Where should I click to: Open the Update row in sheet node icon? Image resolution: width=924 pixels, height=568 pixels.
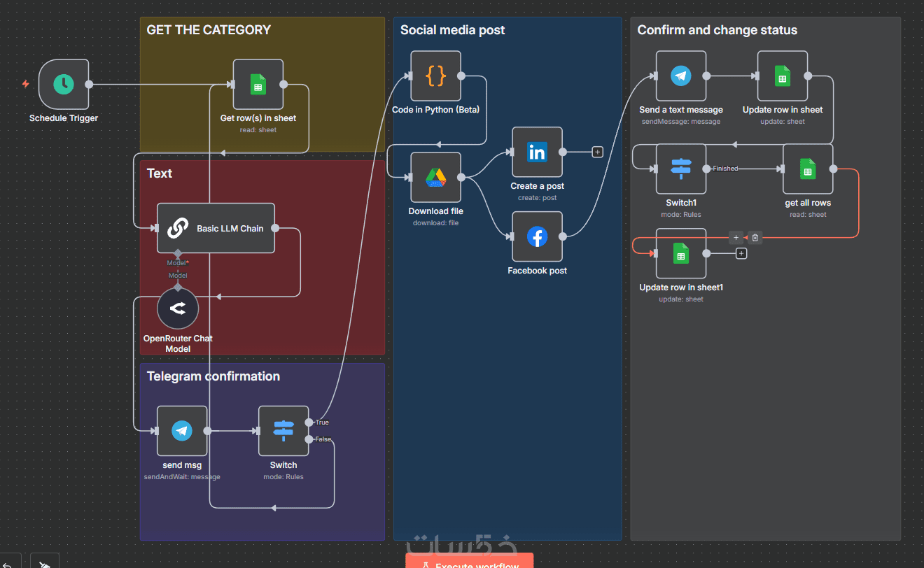coord(783,76)
